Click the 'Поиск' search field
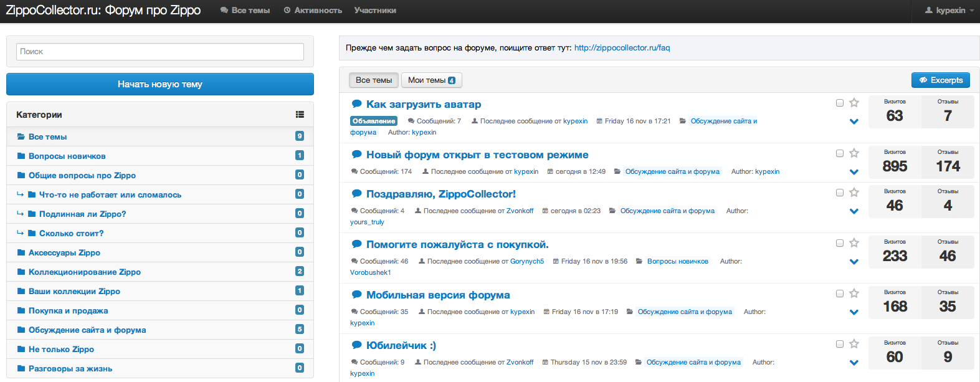Screen dimensions: 980x382 tap(160, 52)
